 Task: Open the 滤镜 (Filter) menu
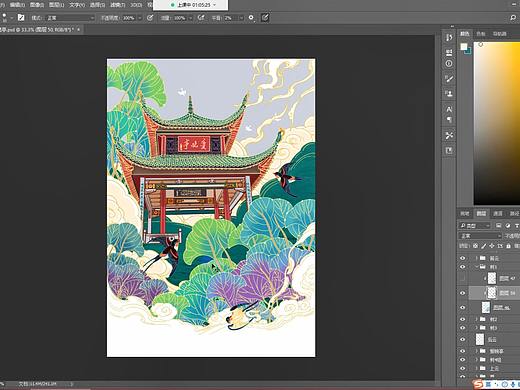point(117,5)
